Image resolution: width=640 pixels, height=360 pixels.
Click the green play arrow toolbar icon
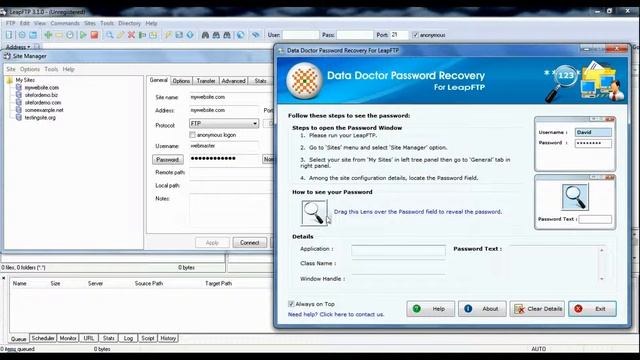coord(83,35)
